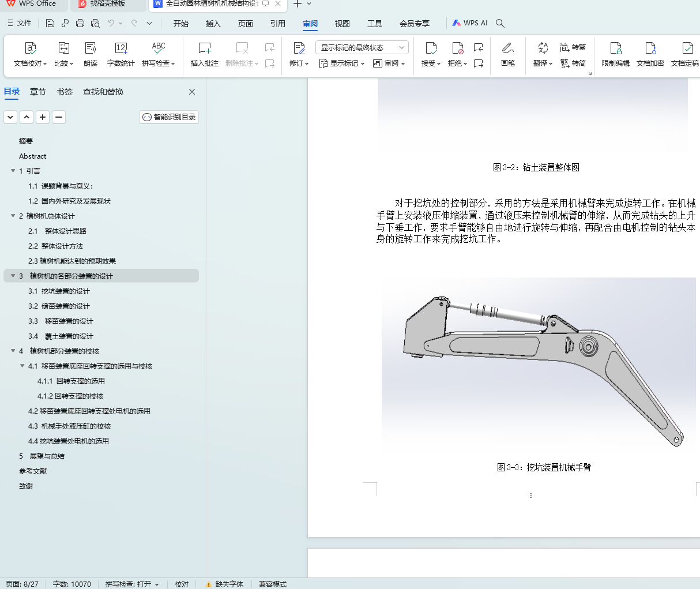The width and height of the screenshot is (700, 589).
Task: Open the 开始 ribbon tab
Action: click(x=181, y=24)
